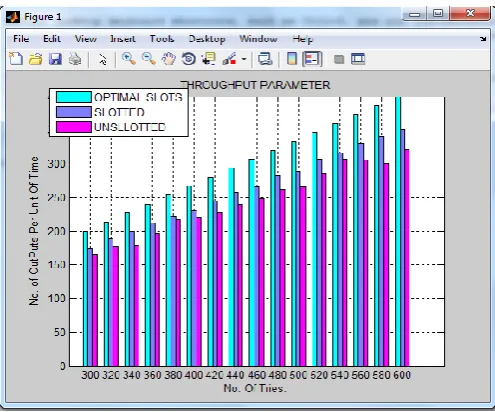Minimize the Figure 1 window
The height and width of the screenshot is (412, 495).
(x=415, y=14)
